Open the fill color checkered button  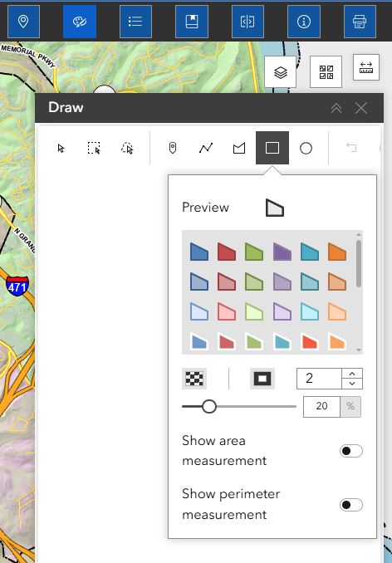pyautogui.click(x=194, y=379)
